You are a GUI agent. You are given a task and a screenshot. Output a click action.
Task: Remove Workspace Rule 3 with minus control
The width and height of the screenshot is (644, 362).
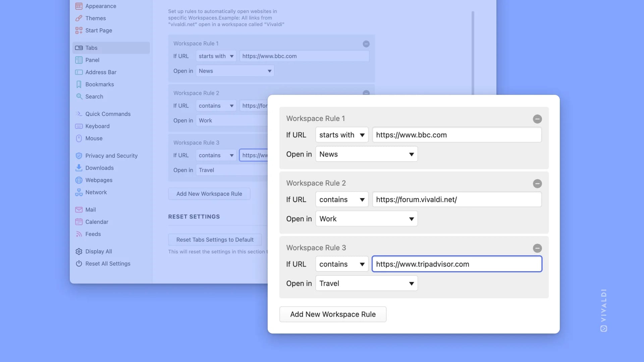coord(538,248)
